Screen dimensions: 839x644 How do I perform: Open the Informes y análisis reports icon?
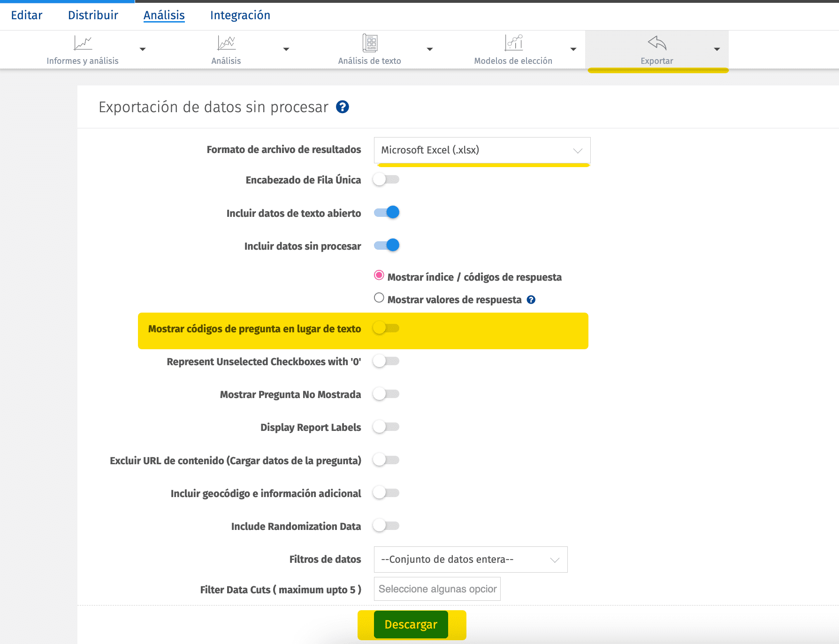pos(83,43)
